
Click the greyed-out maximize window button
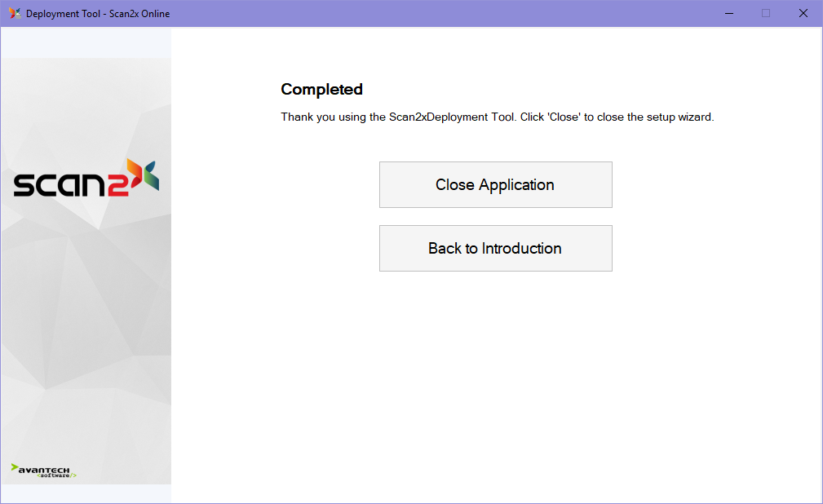click(766, 13)
